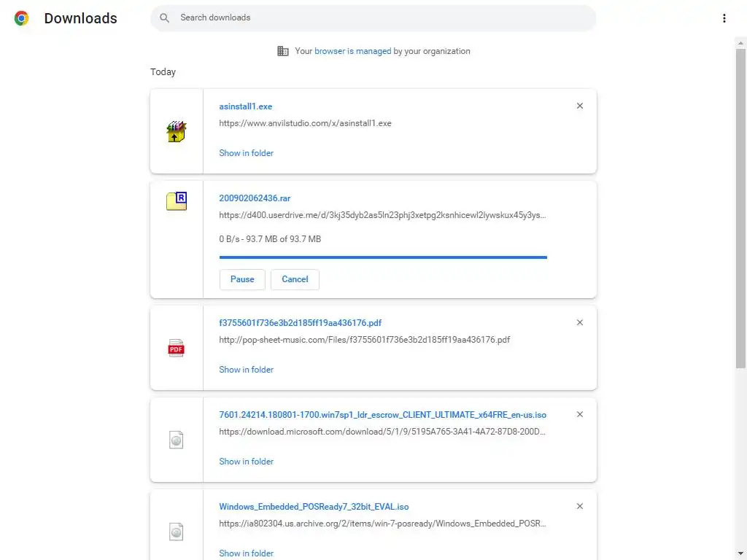This screenshot has height=560, width=747.
Task: Open the 200902062436.rar file link
Action: (255, 198)
